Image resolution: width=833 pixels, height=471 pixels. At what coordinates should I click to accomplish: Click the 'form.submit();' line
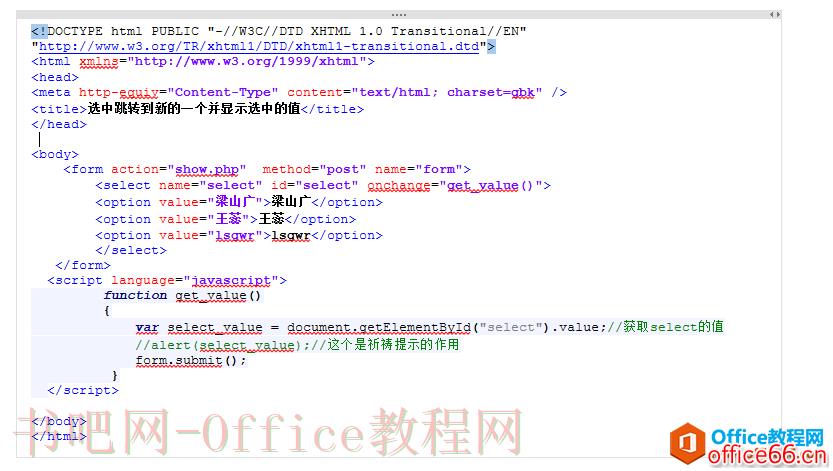pos(191,361)
